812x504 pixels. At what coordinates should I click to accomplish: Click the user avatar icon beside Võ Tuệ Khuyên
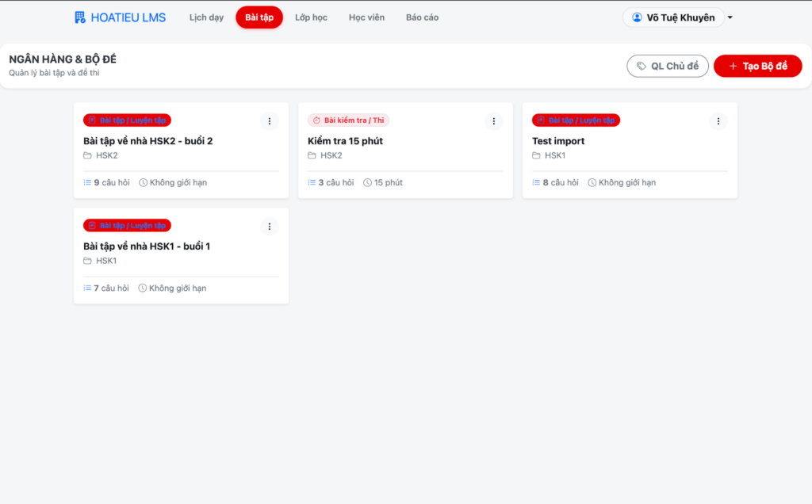[x=637, y=17]
